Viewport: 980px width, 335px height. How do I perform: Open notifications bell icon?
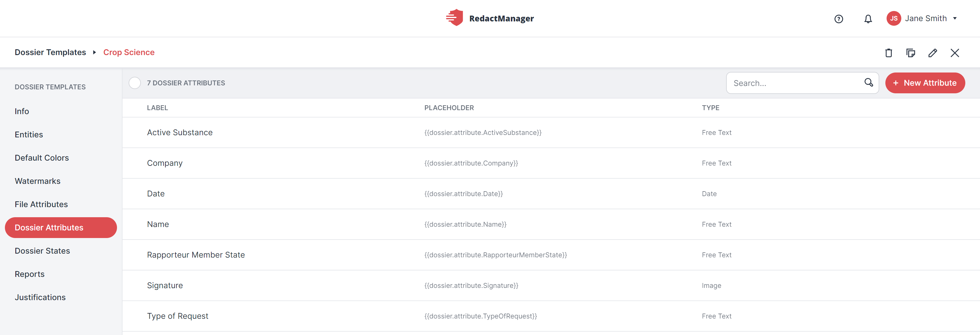coord(868,19)
